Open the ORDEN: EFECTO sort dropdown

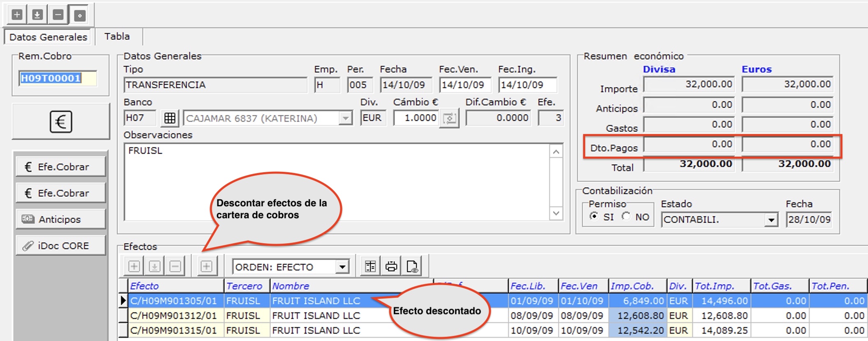(x=342, y=267)
